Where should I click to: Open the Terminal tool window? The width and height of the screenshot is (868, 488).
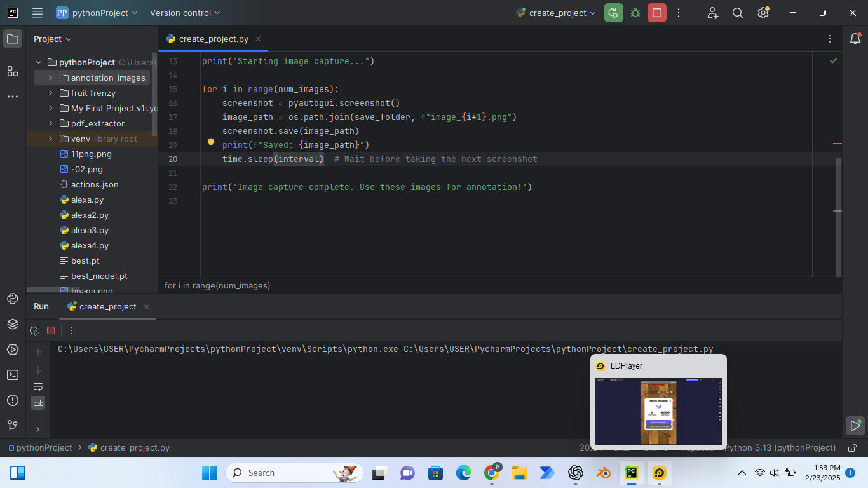13,375
